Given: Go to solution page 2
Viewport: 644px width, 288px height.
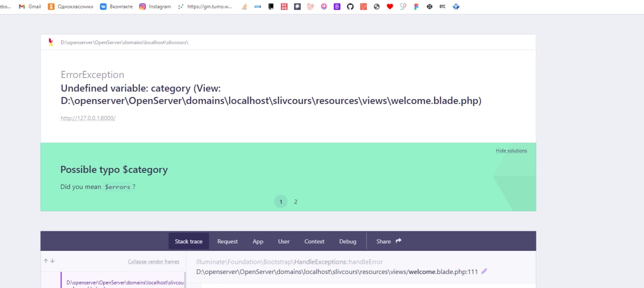Looking at the screenshot, I should [x=295, y=202].
